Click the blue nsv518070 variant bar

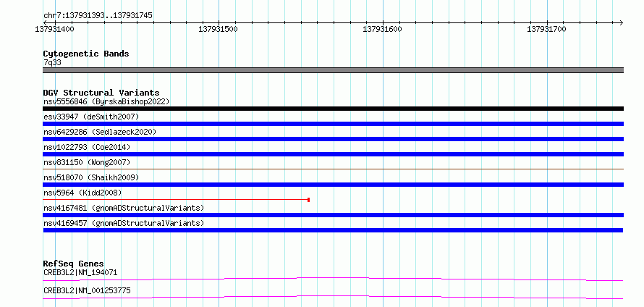pyautogui.click(x=333, y=185)
